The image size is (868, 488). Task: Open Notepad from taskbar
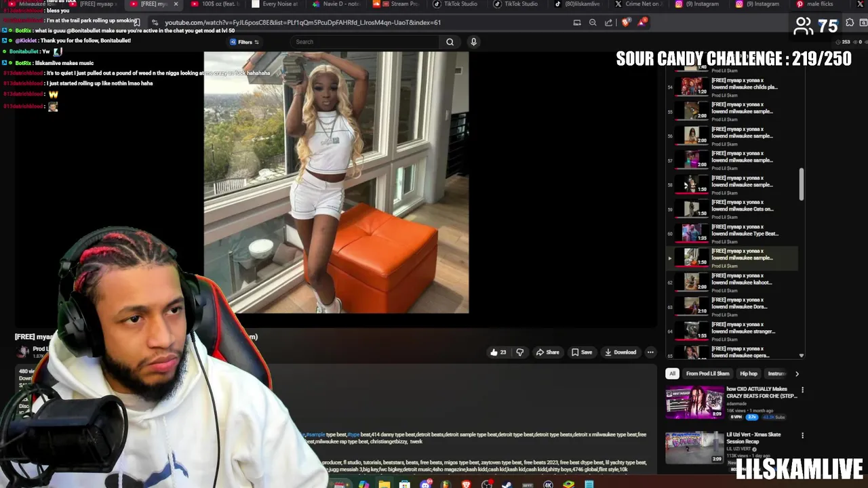589,484
